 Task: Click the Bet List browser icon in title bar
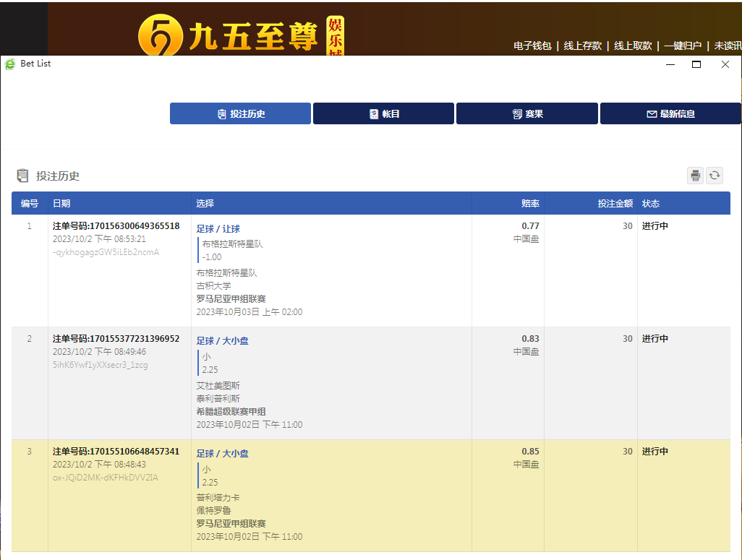click(10, 64)
